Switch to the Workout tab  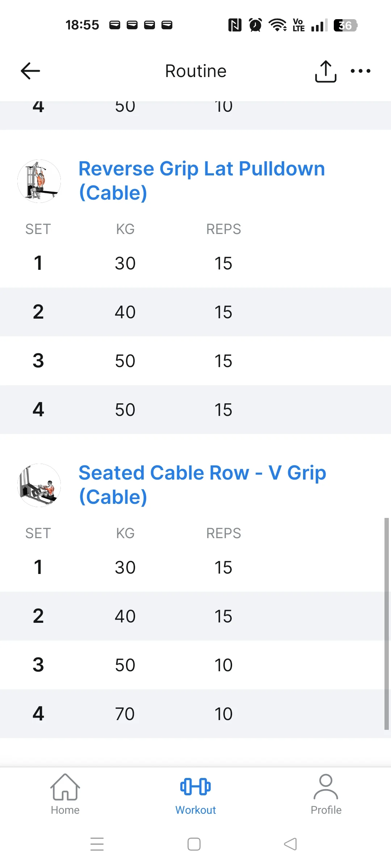pyautogui.click(x=195, y=795)
